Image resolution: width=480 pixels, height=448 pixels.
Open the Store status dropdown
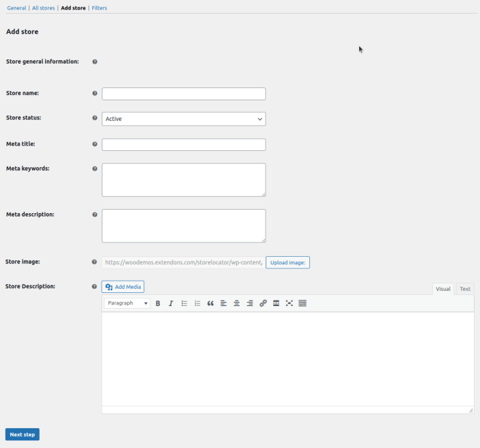pyautogui.click(x=184, y=119)
